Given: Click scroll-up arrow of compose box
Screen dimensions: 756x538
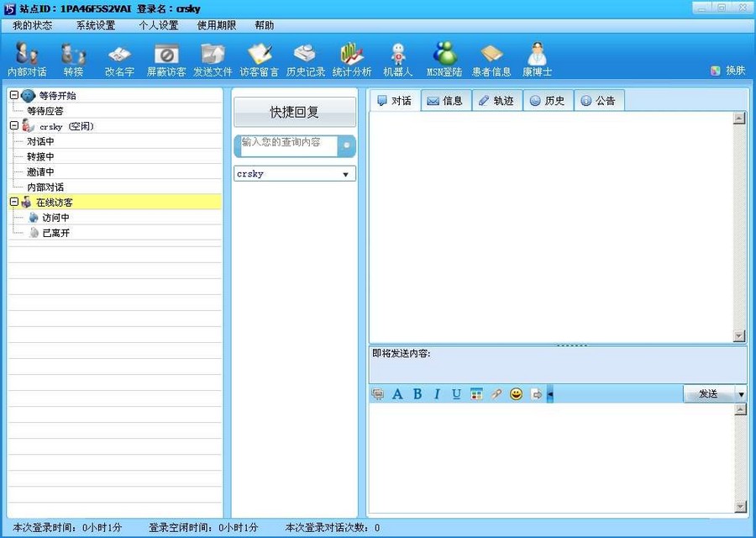Looking at the screenshot, I should point(741,409).
